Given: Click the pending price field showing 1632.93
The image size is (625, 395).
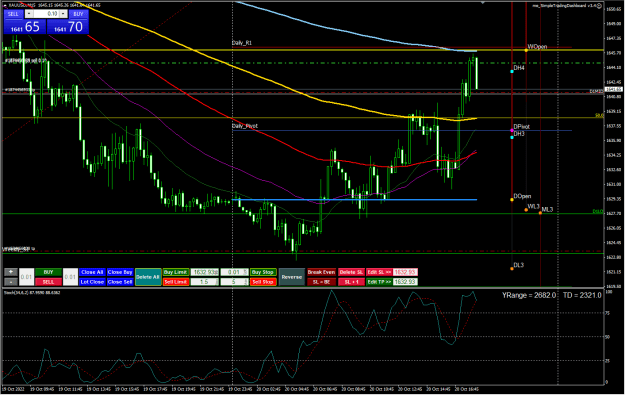Looking at the screenshot, I should pos(204,272).
